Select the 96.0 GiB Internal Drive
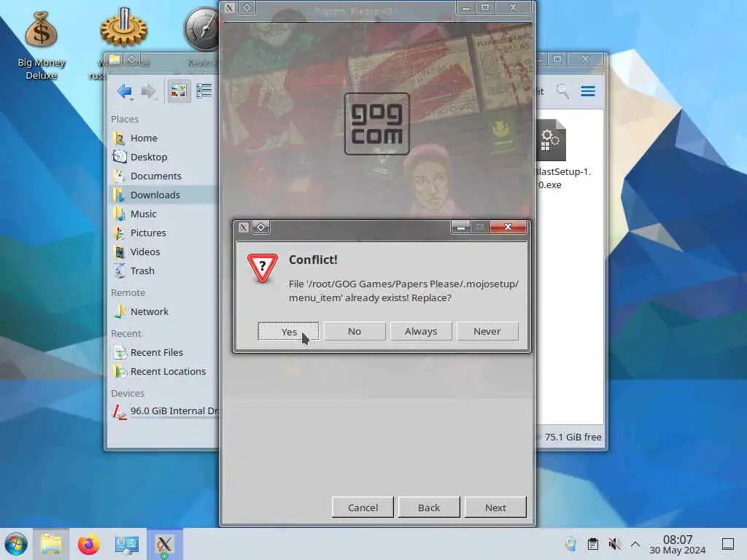Image resolution: width=747 pixels, height=560 pixels. click(163, 411)
